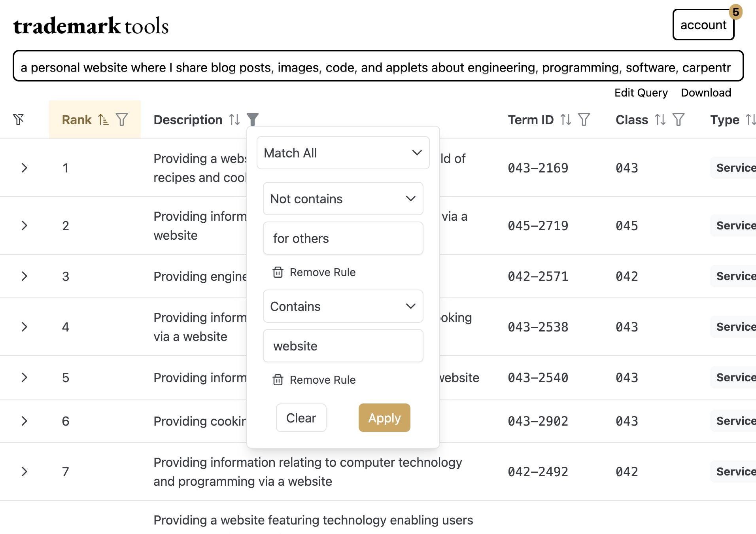Expand row ranked 6

pyautogui.click(x=25, y=421)
